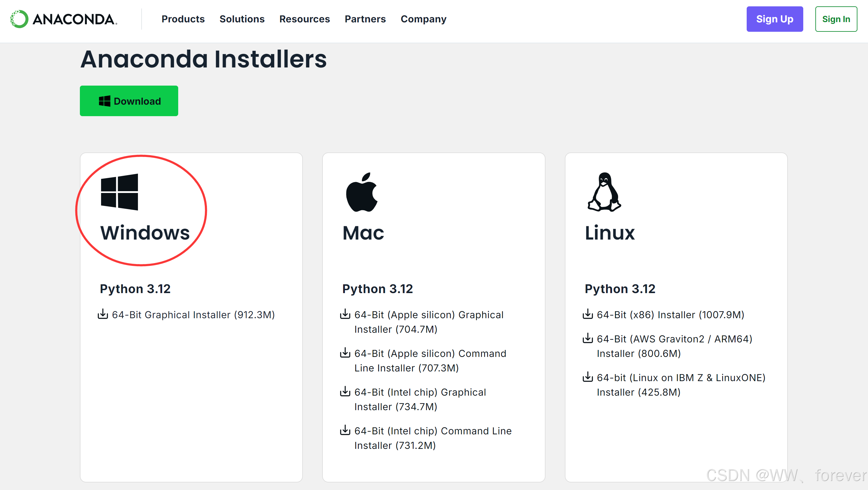This screenshot has height=490, width=868.
Task: Download 64-Bit Windows Graphical Installer (912.3M)
Action: coord(193,315)
